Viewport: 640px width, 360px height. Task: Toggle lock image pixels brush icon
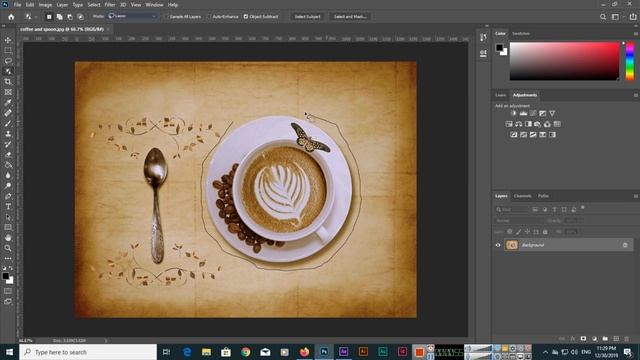518,232
